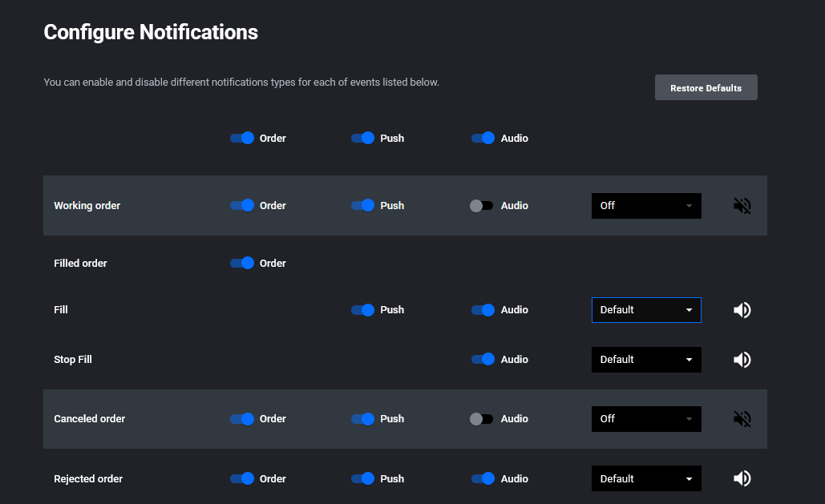Click the Fill row label
The width and height of the screenshot is (825, 504).
point(60,310)
